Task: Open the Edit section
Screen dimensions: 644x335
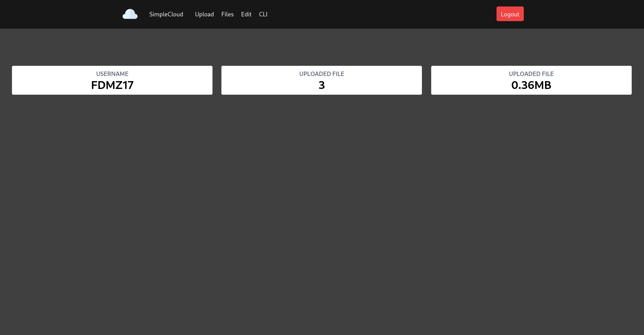Action: [x=246, y=14]
